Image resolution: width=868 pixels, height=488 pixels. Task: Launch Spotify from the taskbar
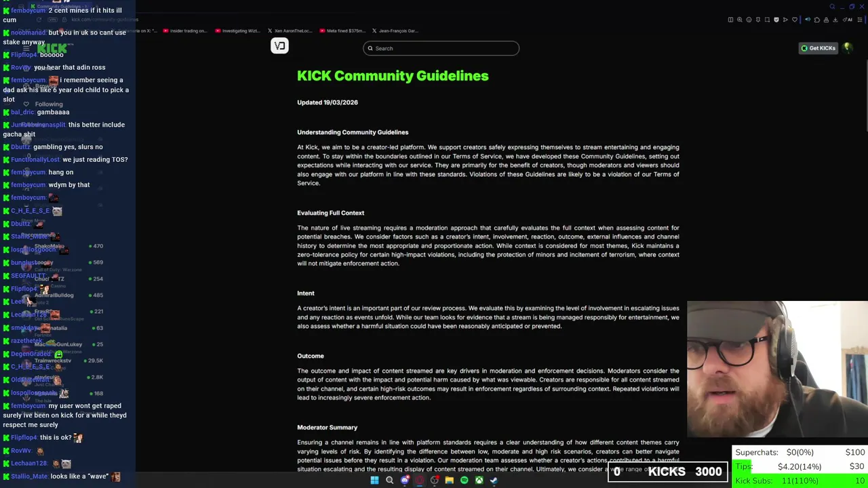[x=464, y=481]
